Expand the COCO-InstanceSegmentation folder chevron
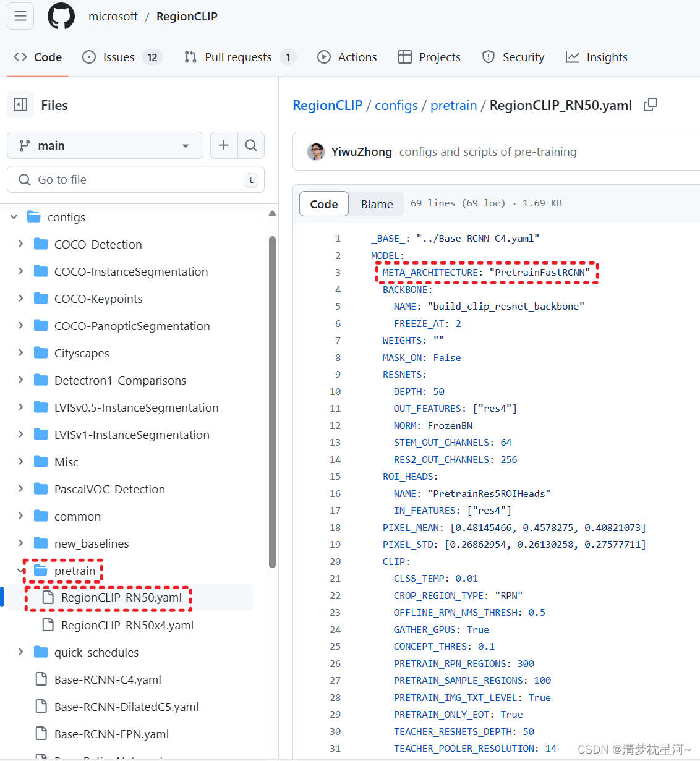 pyautogui.click(x=20, y=271)
